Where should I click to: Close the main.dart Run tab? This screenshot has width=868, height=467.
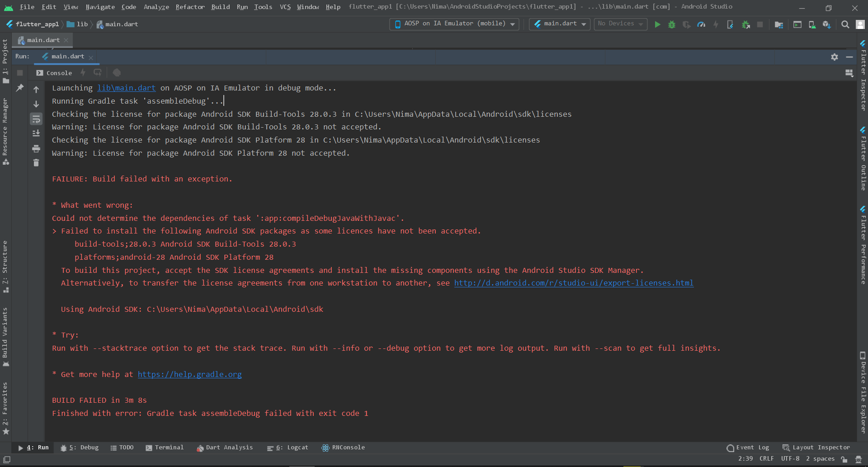click(x=91, y=57)
